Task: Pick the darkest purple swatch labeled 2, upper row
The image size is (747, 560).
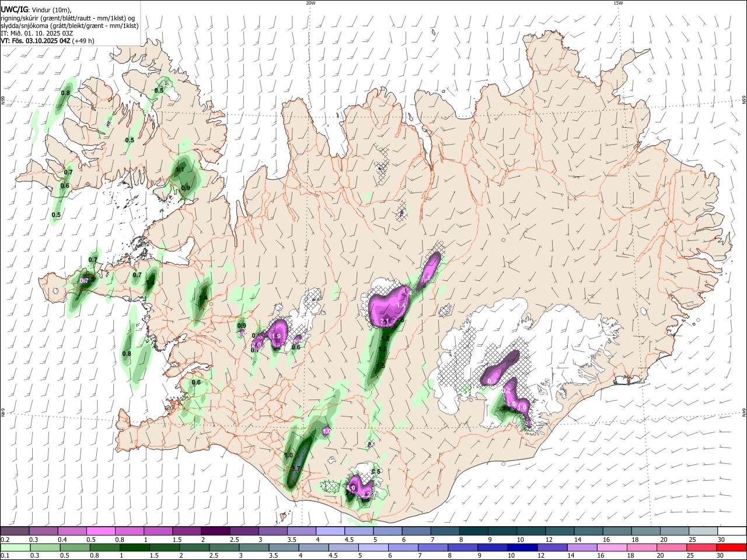Action: tap(215, 531)
